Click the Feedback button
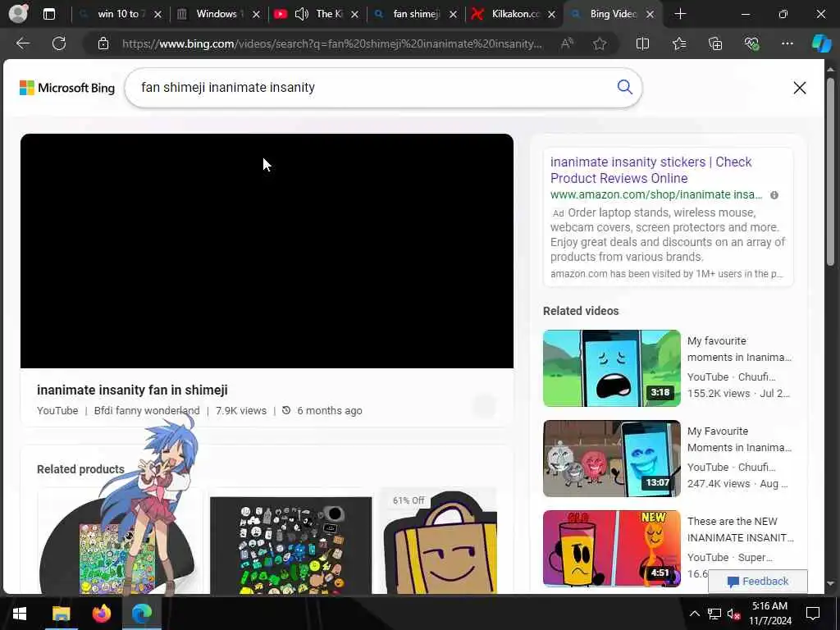 point(757,582)
